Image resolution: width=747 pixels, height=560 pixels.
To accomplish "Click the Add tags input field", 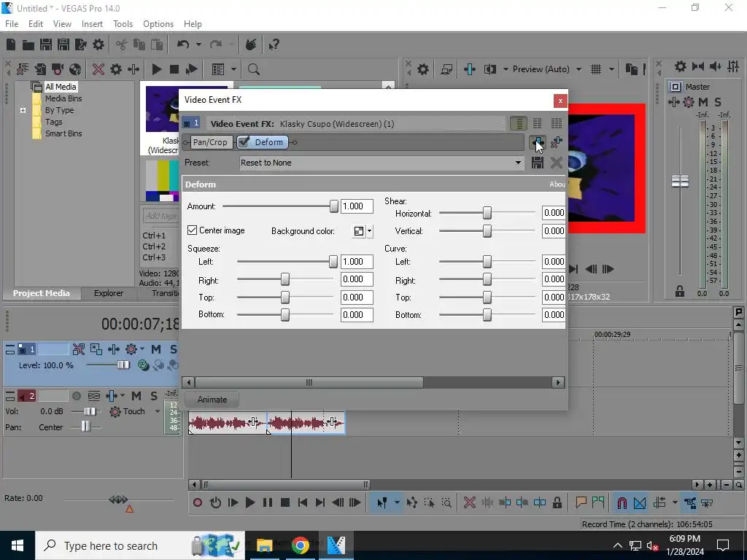I will point(161,216).
